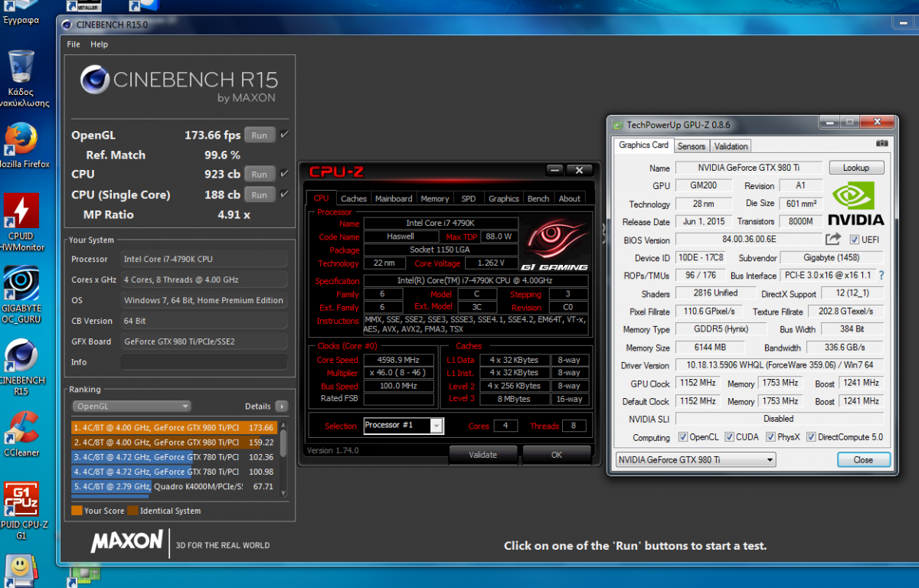The width and height of the screenshot is (919, 588).
Task: Click the Subvendor value Gigabyte (1458)
Action: pos(830,258)
